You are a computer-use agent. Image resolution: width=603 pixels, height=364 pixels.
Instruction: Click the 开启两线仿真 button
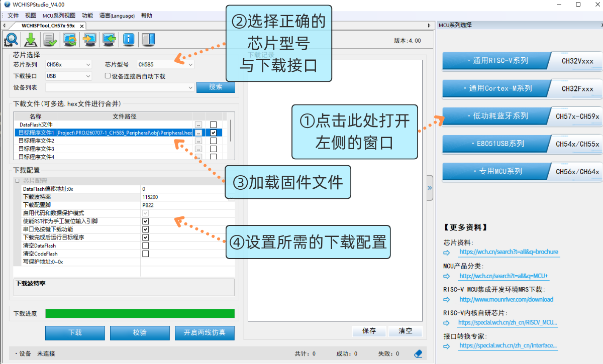coord(205,332)
